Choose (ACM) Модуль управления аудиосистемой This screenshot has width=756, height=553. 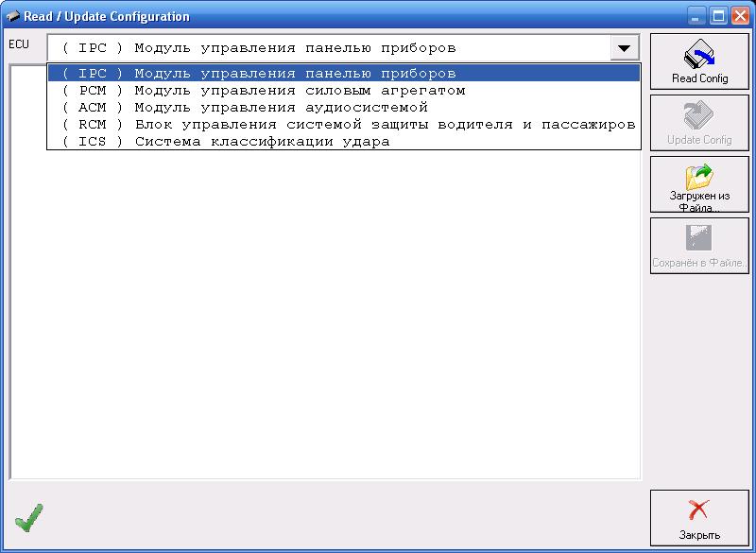tap(344, 107)
